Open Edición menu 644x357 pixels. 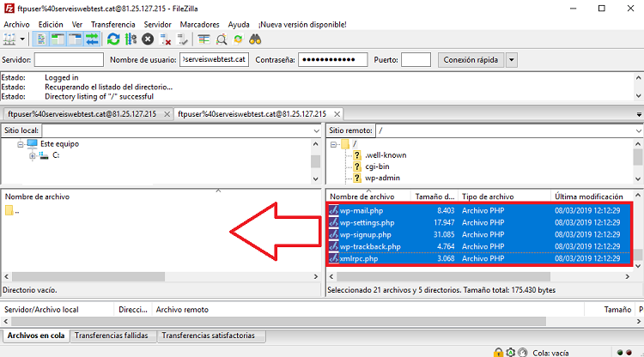51,25
